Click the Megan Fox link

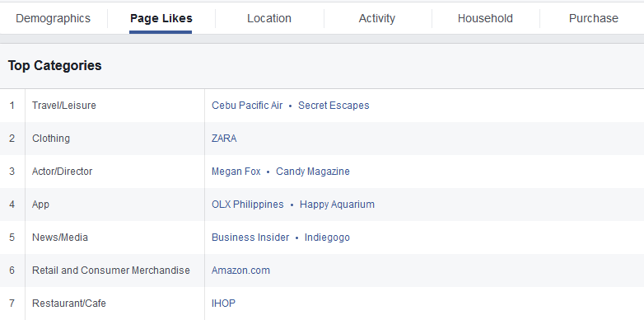pyautogui.click(x=236, y=172)
